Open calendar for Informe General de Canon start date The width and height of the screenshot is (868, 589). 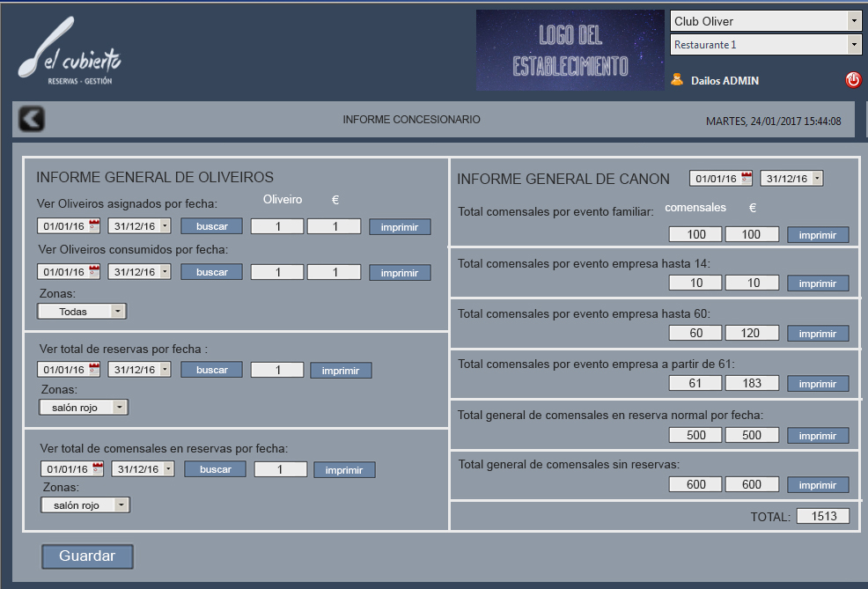coord(747,178)
